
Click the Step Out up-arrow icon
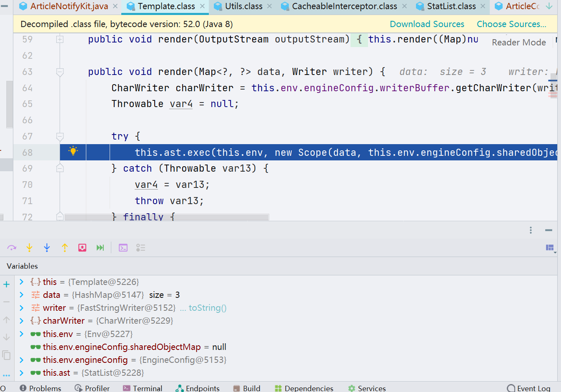click(65, 248)
